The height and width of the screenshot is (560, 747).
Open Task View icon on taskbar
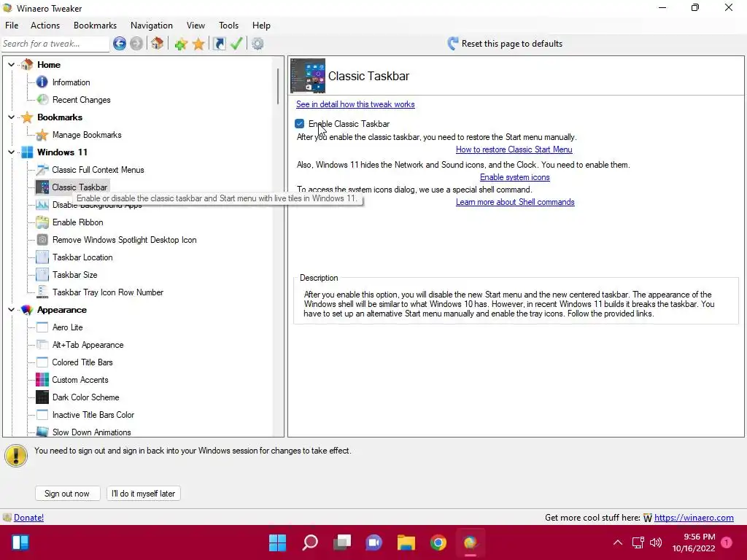(342, 542)
